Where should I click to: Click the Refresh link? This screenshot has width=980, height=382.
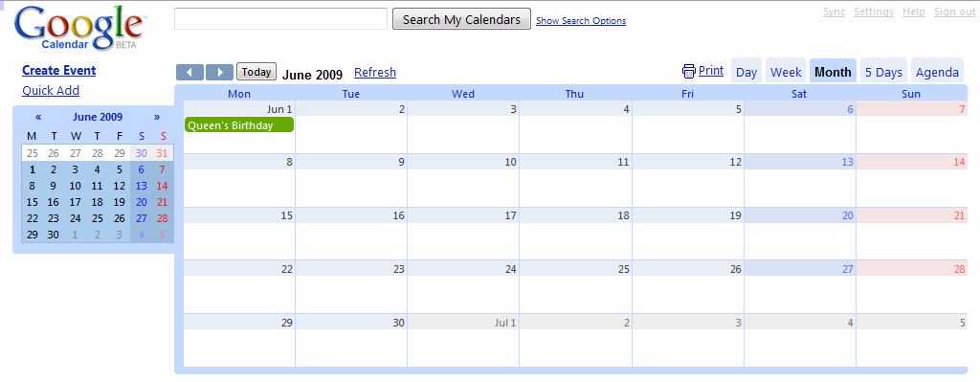click(x=375, y=73)
